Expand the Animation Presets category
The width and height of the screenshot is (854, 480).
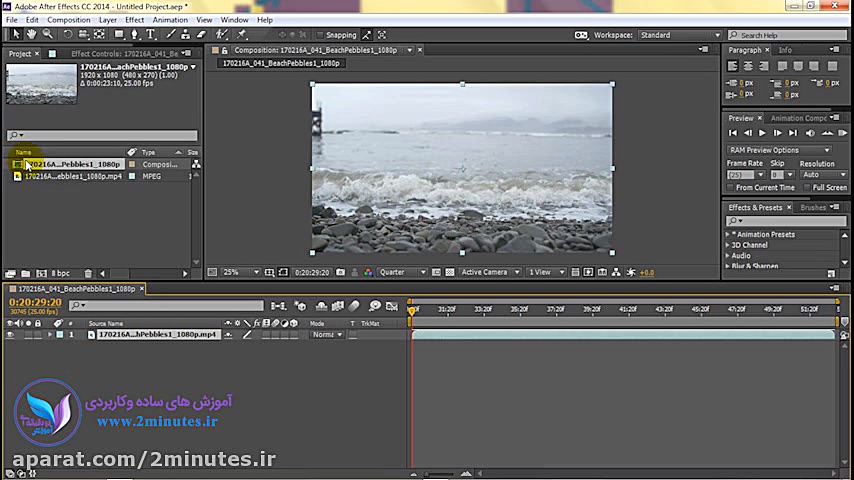pos(728,234)
